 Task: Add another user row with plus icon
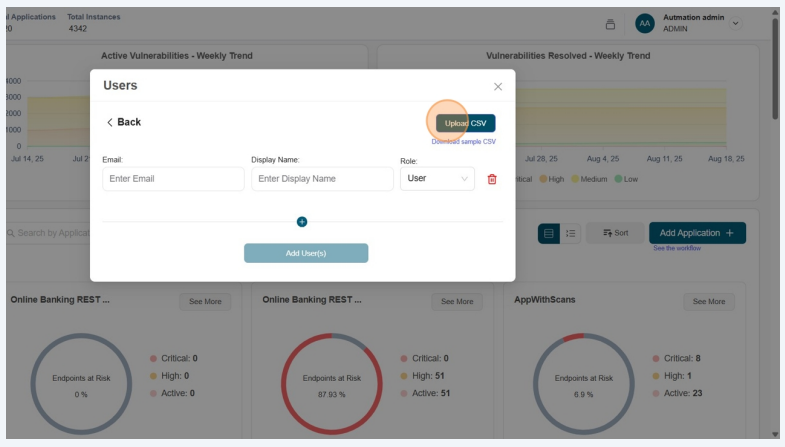click(x=302, y=221)
